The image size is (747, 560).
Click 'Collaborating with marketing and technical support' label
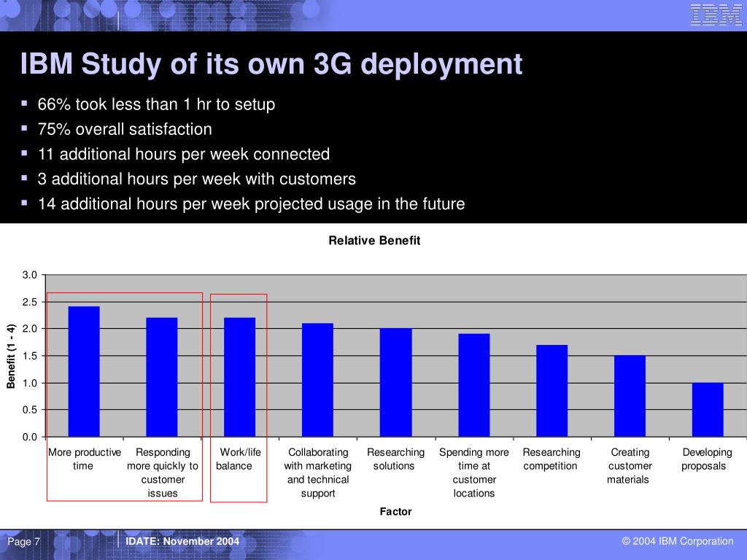(x=318, y=472)
